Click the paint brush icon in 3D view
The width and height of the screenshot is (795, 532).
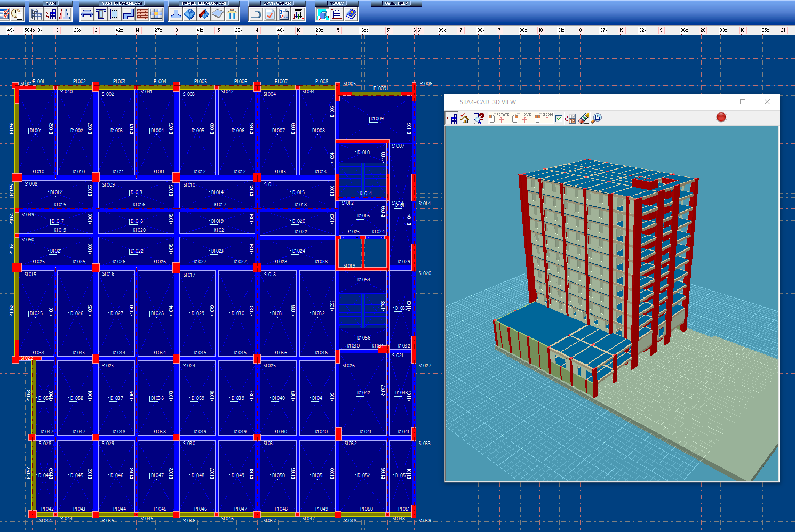584,118
